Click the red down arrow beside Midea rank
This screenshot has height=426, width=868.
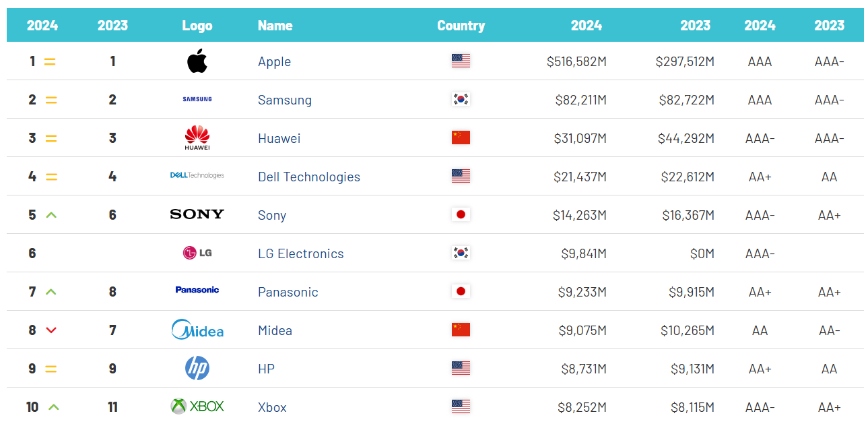pos(51,330)
